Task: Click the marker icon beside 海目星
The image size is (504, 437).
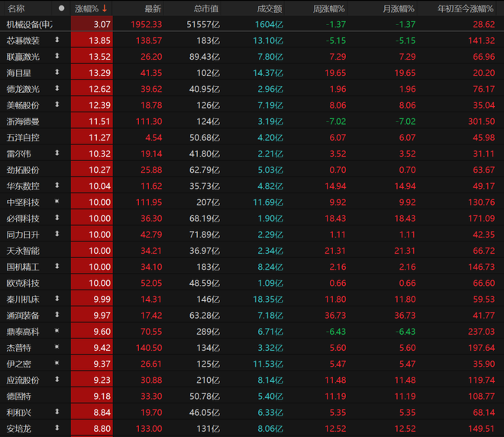Action: click(57, 72)
